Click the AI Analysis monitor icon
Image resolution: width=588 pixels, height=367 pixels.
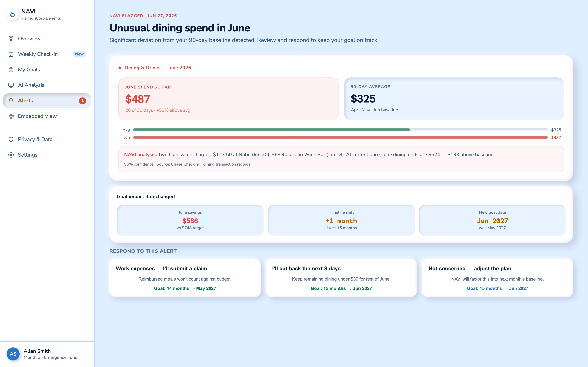(x=11, y=85)
